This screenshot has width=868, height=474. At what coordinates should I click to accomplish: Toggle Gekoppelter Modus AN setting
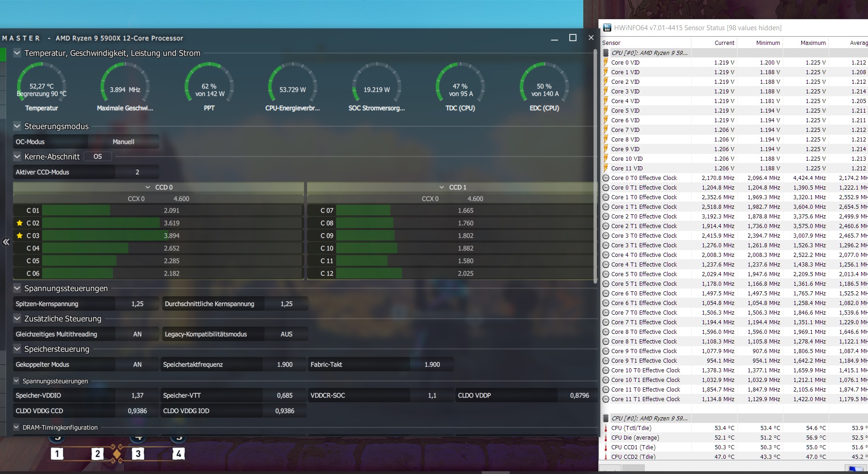click(137, 365)
